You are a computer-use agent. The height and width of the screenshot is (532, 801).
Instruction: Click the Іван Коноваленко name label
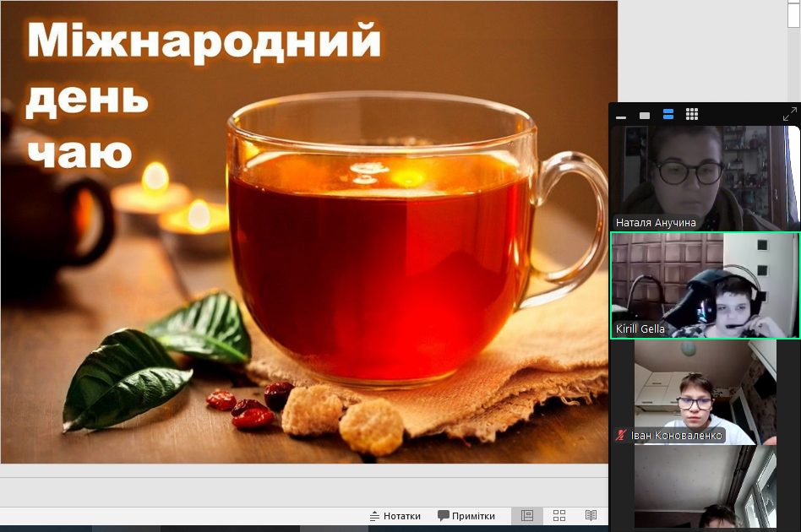676,436
